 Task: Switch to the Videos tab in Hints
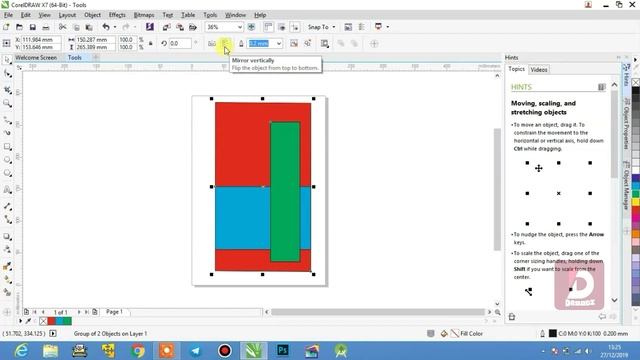[539, 70]
